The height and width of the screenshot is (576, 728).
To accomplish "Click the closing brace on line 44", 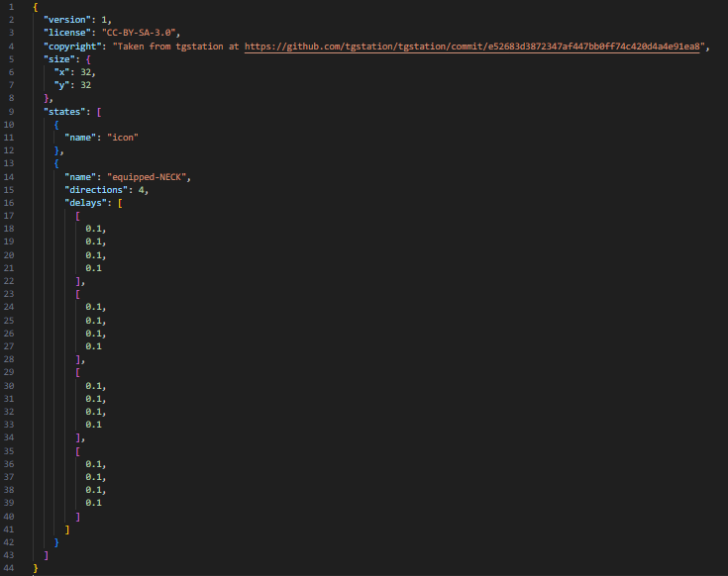I will pos(36,568).
